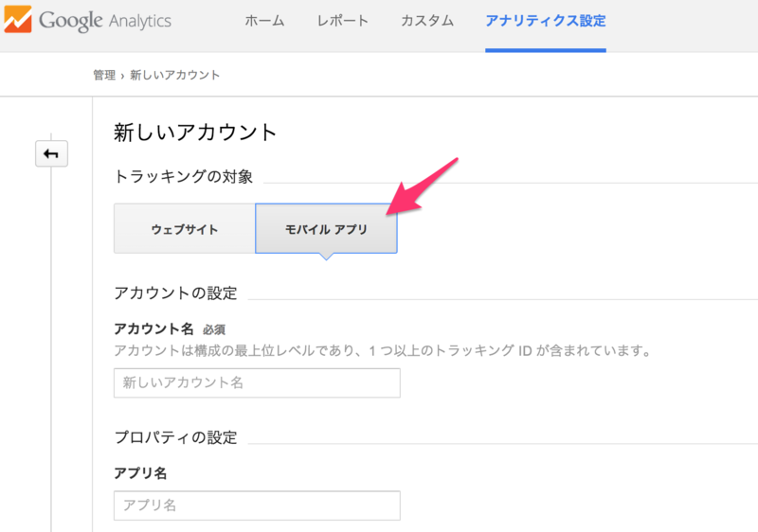This screenshot has width=758, height=532.
Task: Go to the カスタム tab
Action: [x=426, y=21]
